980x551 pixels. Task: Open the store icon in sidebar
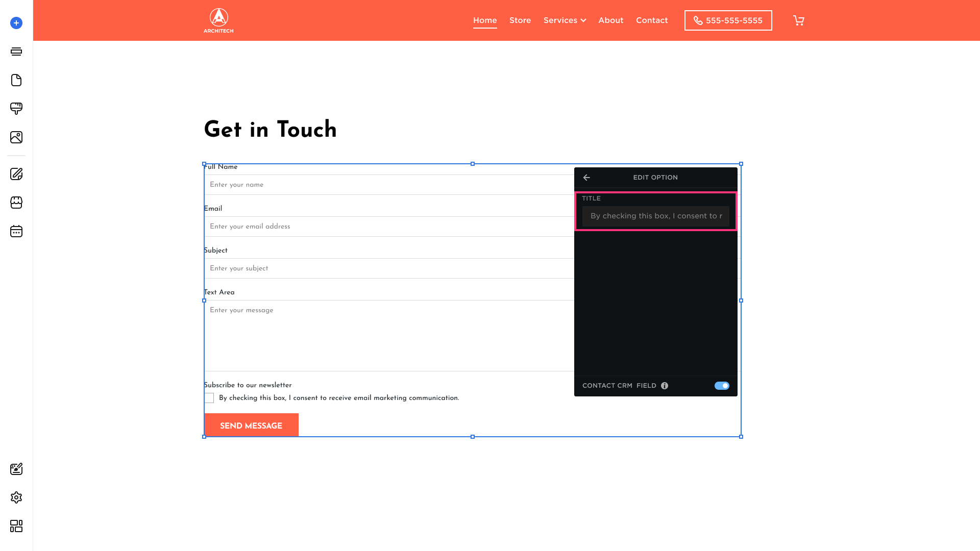click(x=16, y=203)
